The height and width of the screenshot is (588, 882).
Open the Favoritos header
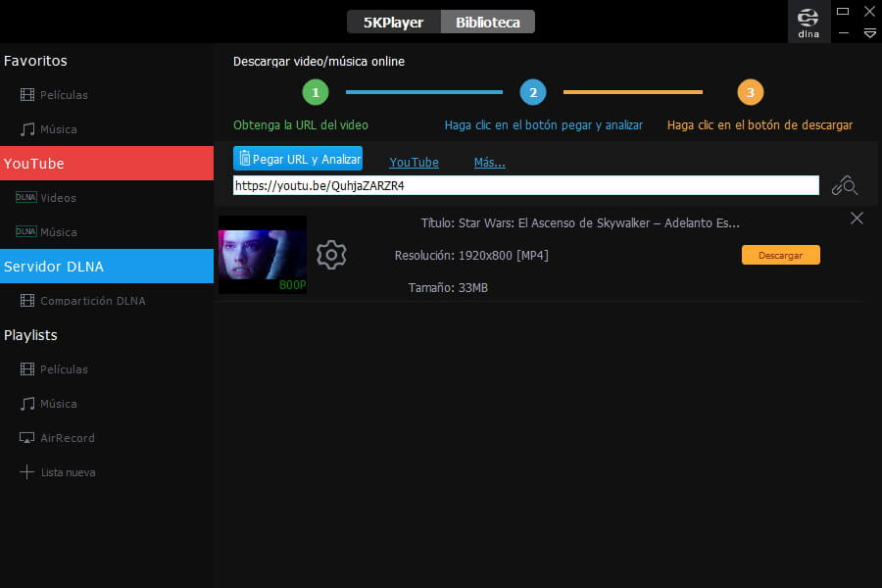point(35,61)
